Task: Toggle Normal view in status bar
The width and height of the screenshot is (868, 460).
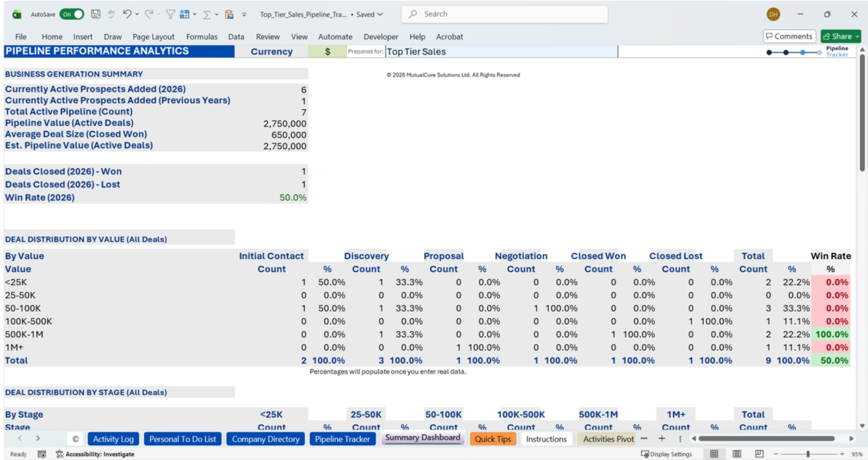Action: pos(715,454)
